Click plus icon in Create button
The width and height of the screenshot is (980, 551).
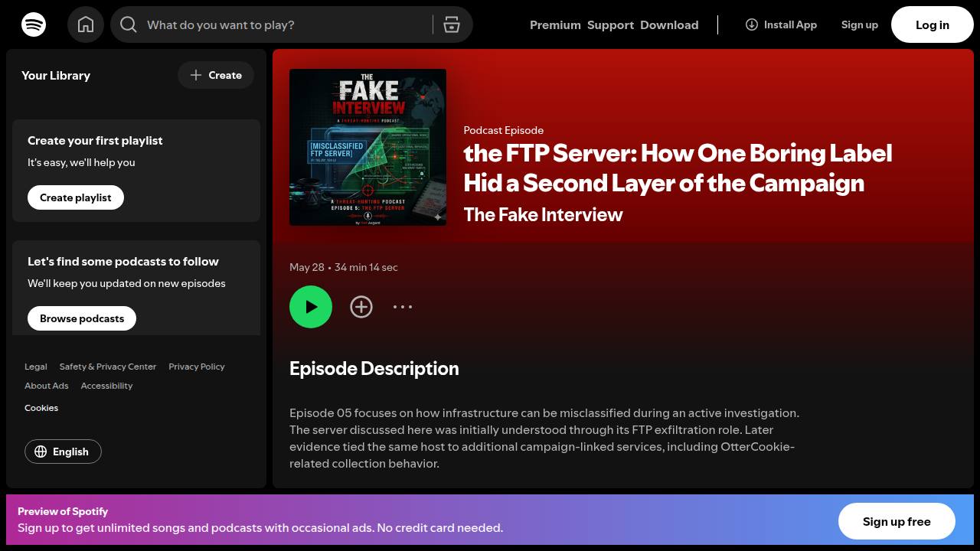tap(196, 75)
